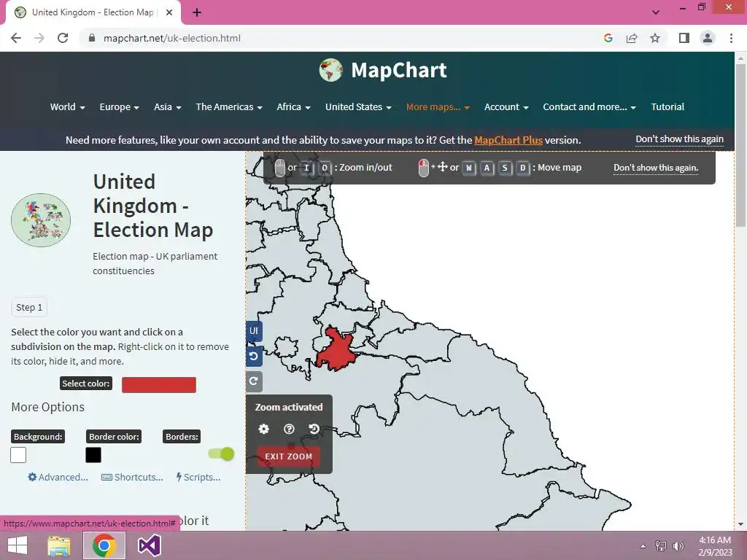Expand the Europe menu

click(120, 106)
